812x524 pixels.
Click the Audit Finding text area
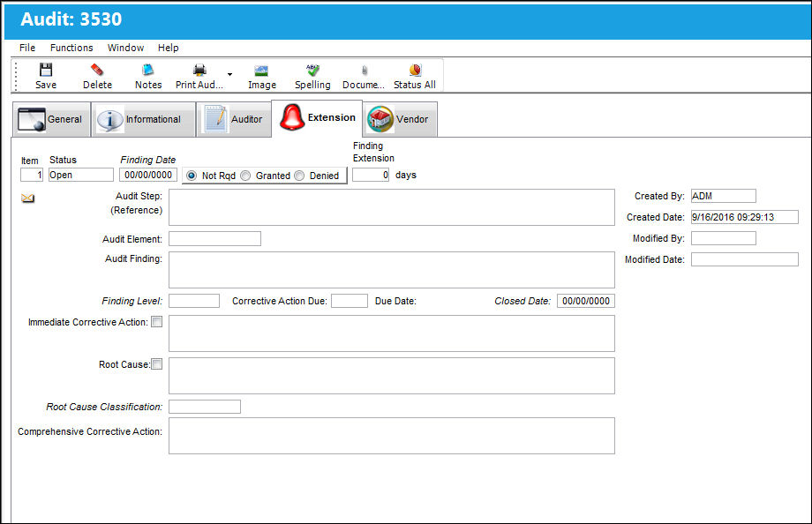click(x=392, y=270)
